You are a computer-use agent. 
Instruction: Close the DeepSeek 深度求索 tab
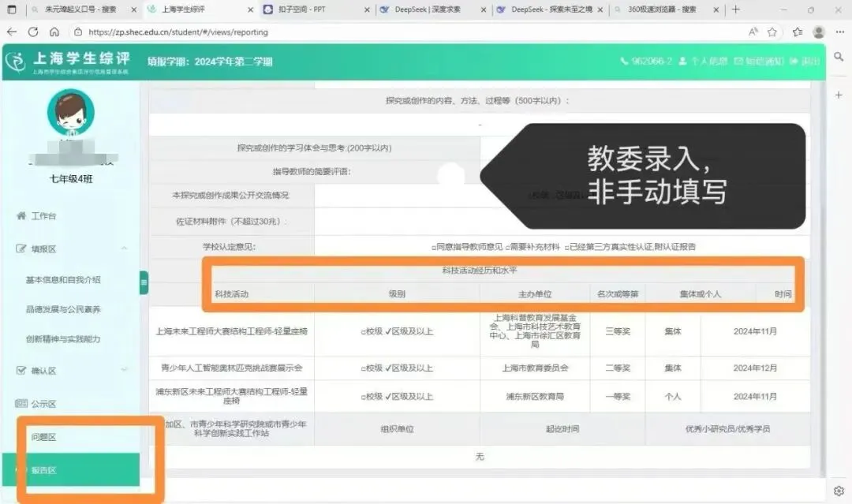point(484,9)
